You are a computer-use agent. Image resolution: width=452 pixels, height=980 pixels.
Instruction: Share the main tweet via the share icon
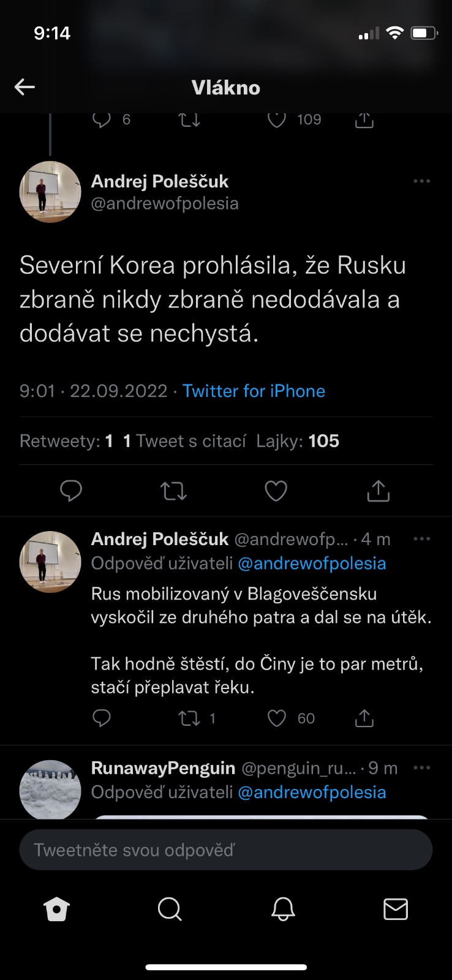(378, 491)
